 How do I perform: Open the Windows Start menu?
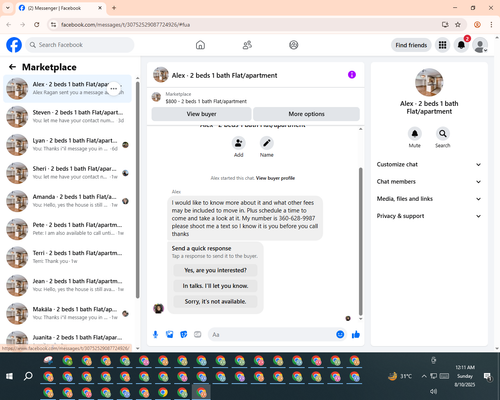click(9, 376)
